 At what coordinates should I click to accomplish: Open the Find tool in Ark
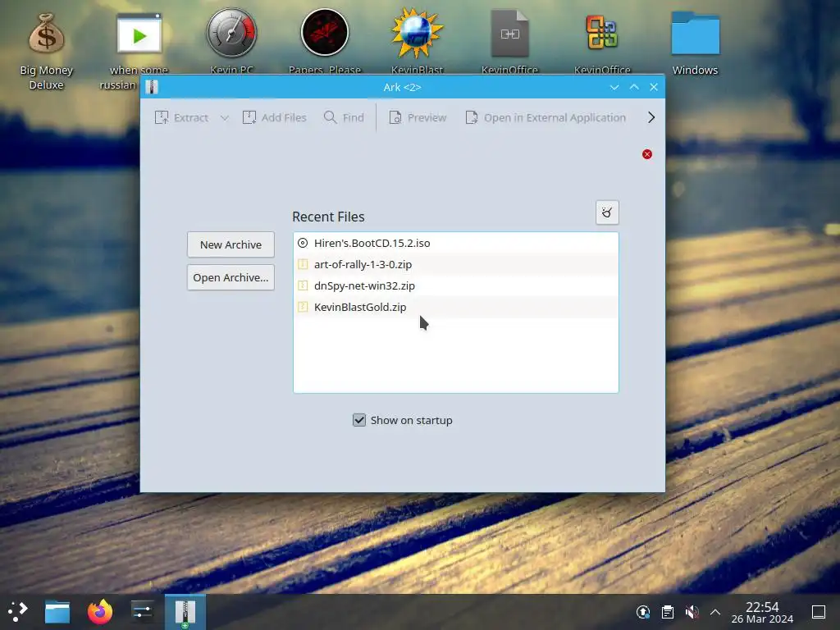(344, 117)
